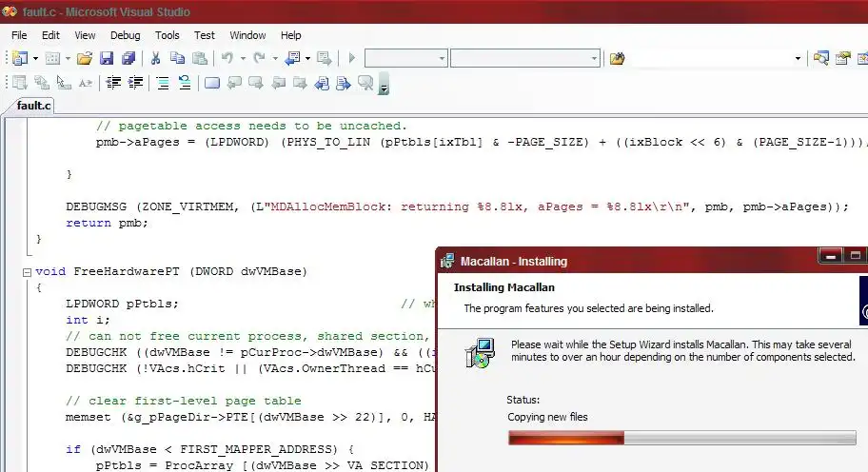This screenshot has width=868, height=472.
Task: Expand the New Project dropdown arrow
Action: tap(35, 58)
